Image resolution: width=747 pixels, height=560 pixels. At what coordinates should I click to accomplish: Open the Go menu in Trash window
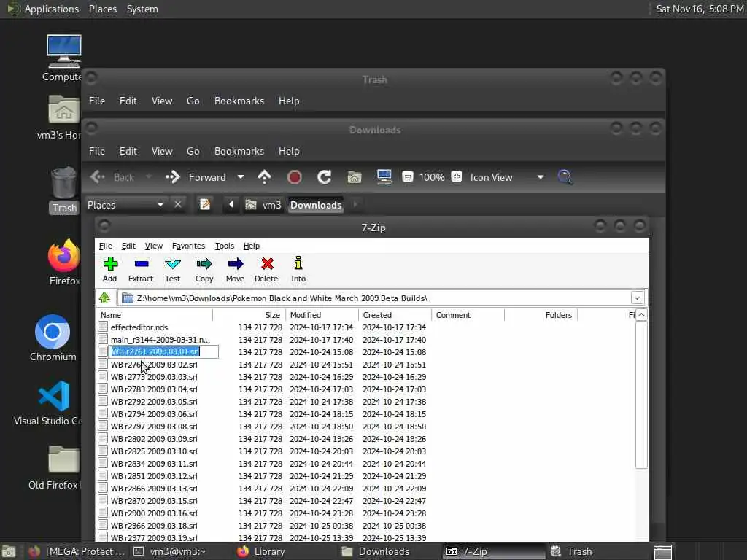[x=193, y=101]
